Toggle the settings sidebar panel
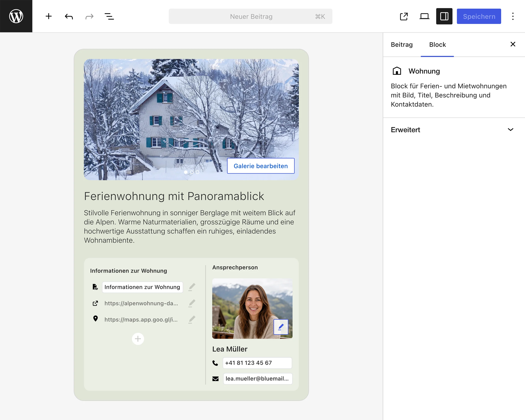This screenshot has height=420, width=525. [x=444, y=16]
